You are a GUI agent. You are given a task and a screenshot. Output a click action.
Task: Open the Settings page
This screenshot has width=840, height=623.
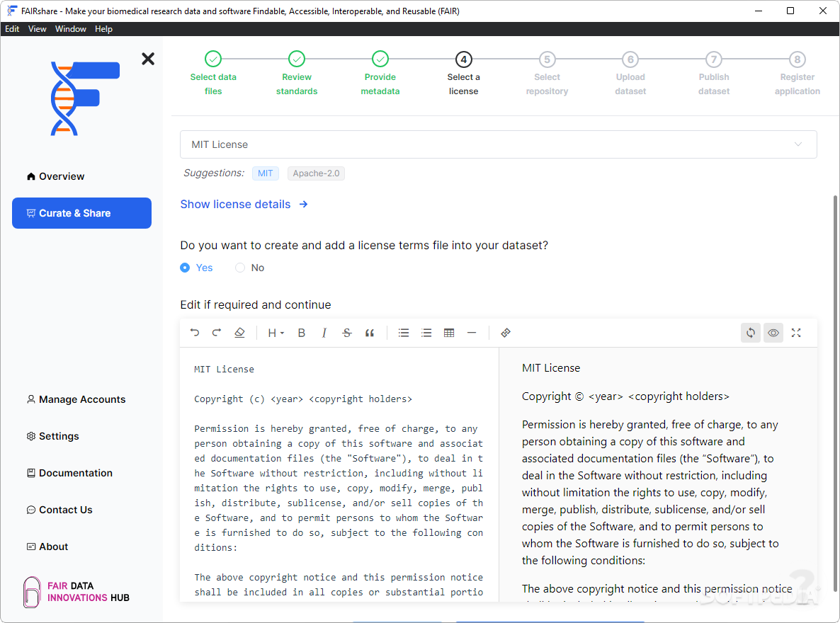[53, 436]
